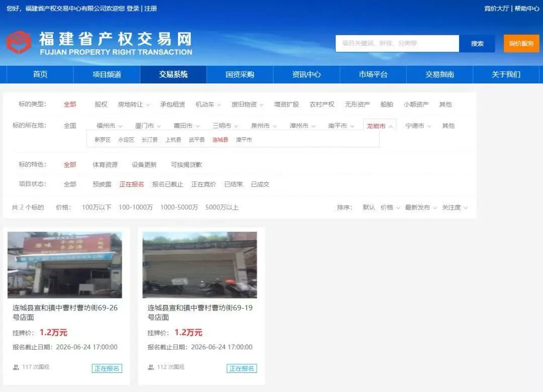The width and height of the screenshot is (543, 392).
Task: Set project status to 已成交
Action: coord(260,184)
